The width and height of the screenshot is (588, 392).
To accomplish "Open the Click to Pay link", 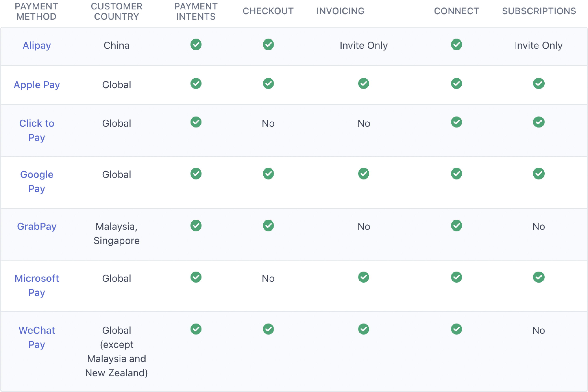I will [37, 130].
